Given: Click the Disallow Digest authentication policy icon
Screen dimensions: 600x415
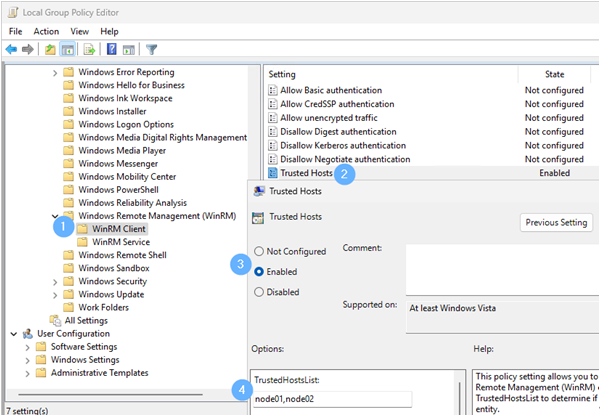Looking at the screenshot, I should click(273, 132).
